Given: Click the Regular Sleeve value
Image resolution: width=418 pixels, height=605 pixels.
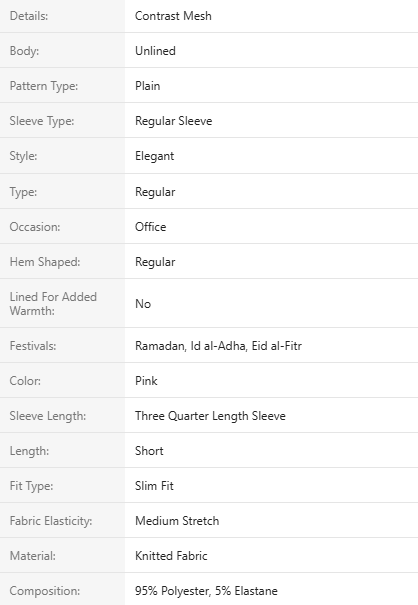Looking at the screenshot, I should point(174,121).
